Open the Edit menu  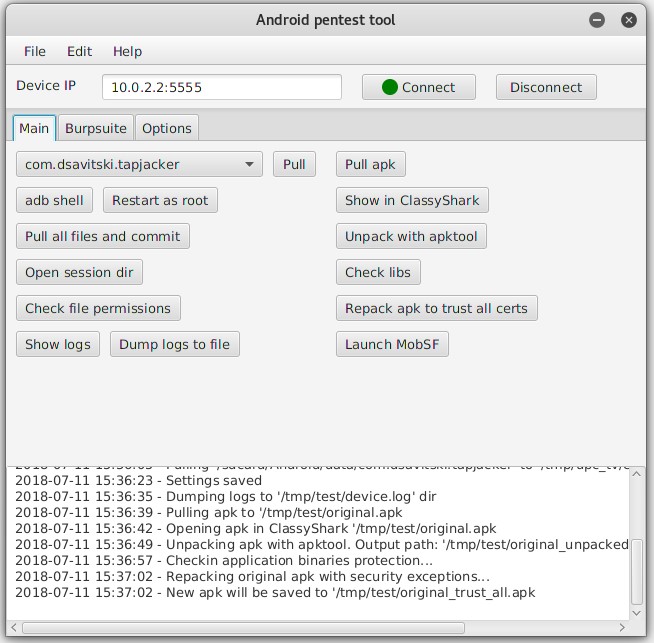tap(79, 51)
